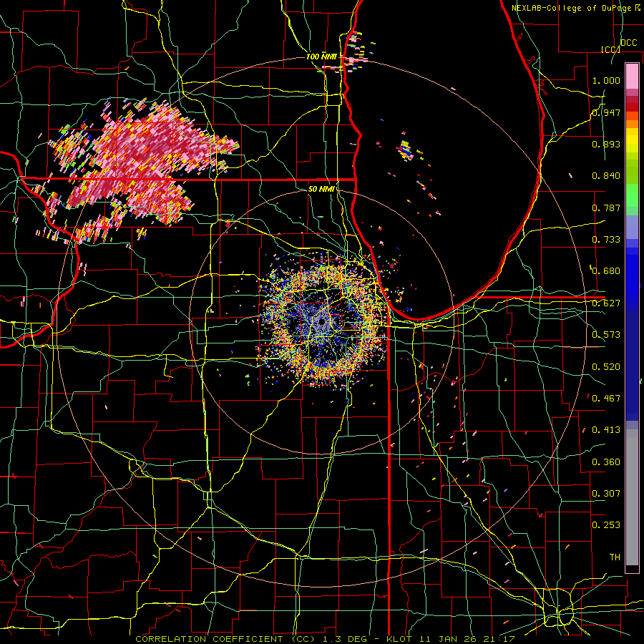Viewport: 644px width, 644px height.
Task: Click the KLOT radar site center marker
Action: tap(322, 322)
